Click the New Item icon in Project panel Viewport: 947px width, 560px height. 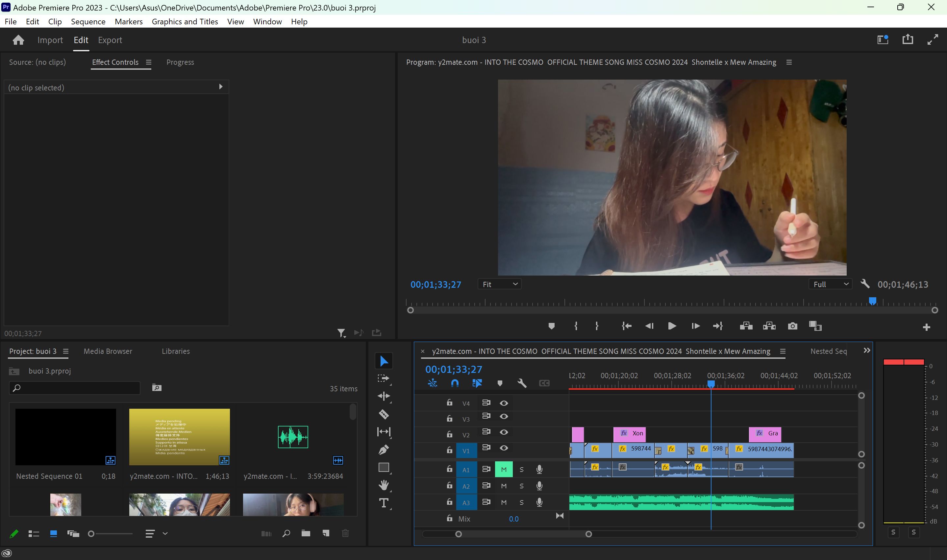(x=326, y=533)
